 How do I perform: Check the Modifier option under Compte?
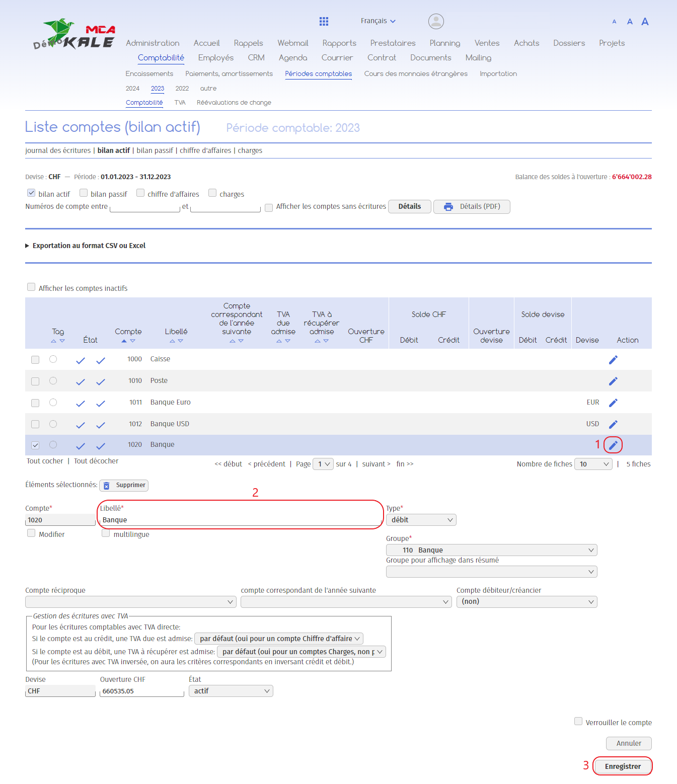point(31,533)
